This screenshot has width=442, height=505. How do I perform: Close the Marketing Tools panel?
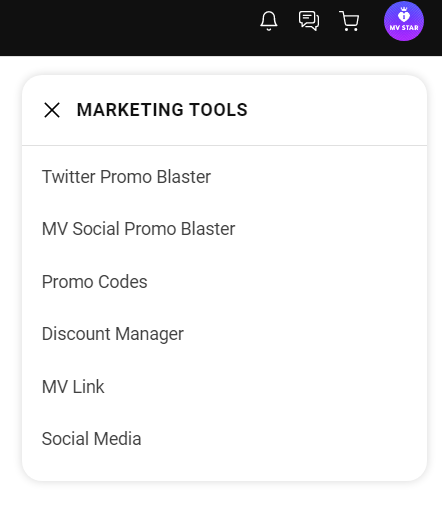[52, 110]
